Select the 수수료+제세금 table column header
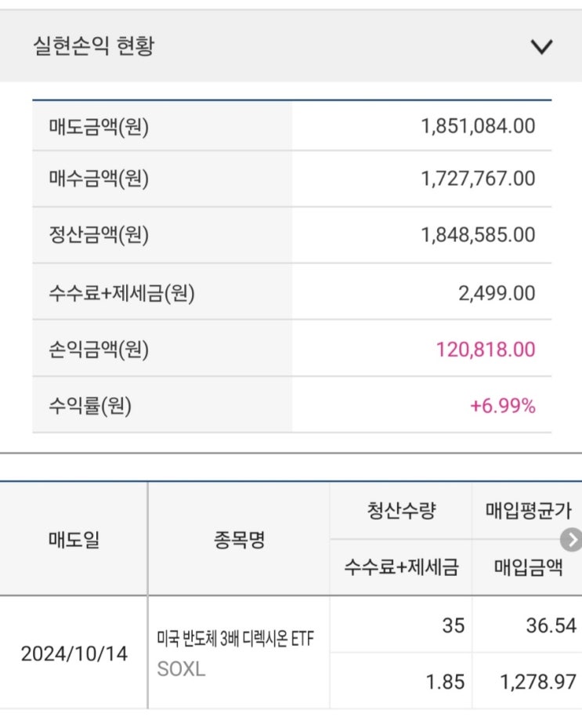582x728 pixels. 401,567
